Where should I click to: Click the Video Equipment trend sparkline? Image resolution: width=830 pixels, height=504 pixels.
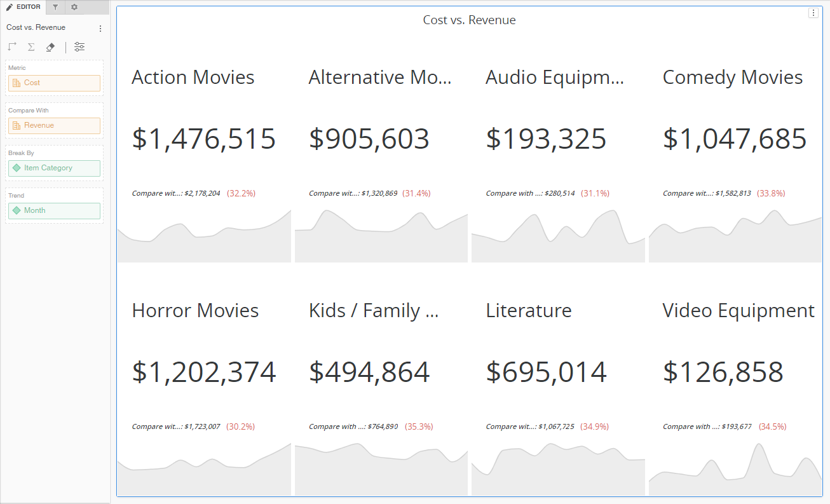point(735,470)
